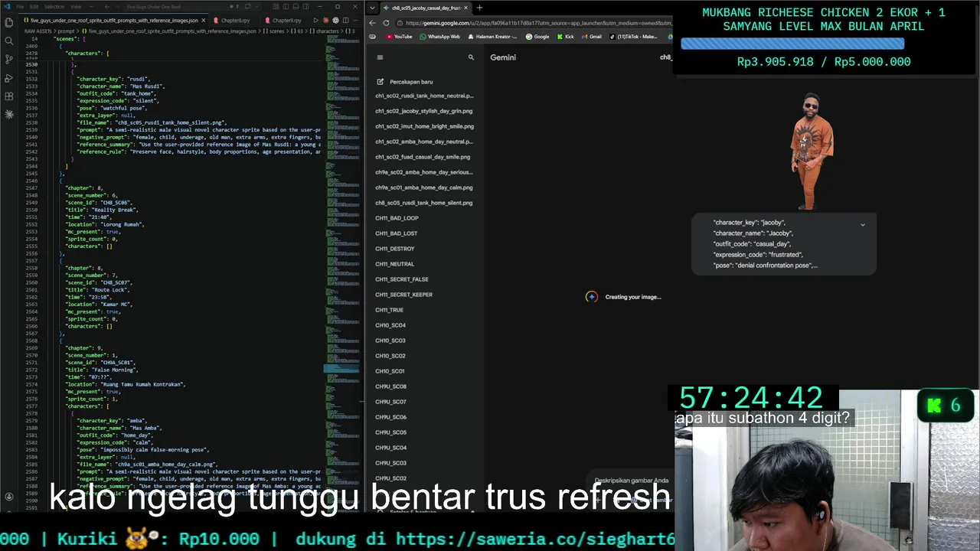This screenshot has height=551, width=980.
Task: Open chat ch1_sc02_fuad_casual_day_smile.png
Action: 423,157
